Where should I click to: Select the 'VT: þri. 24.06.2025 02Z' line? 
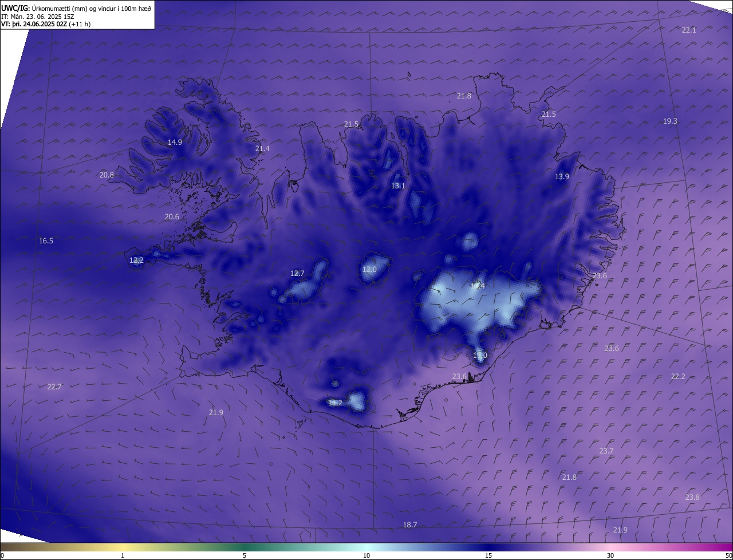[x=34, y=24]
